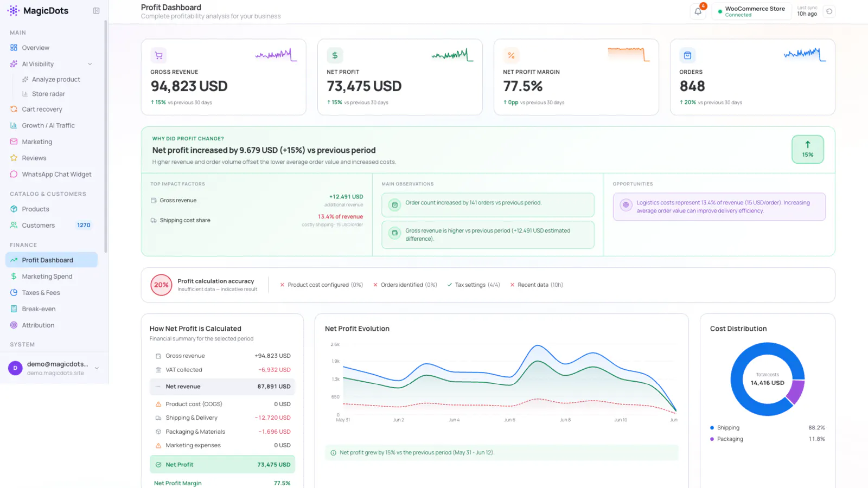Click the net profit margin percent icon
This screenshot has width=868, height=488.
click(511, 55)
